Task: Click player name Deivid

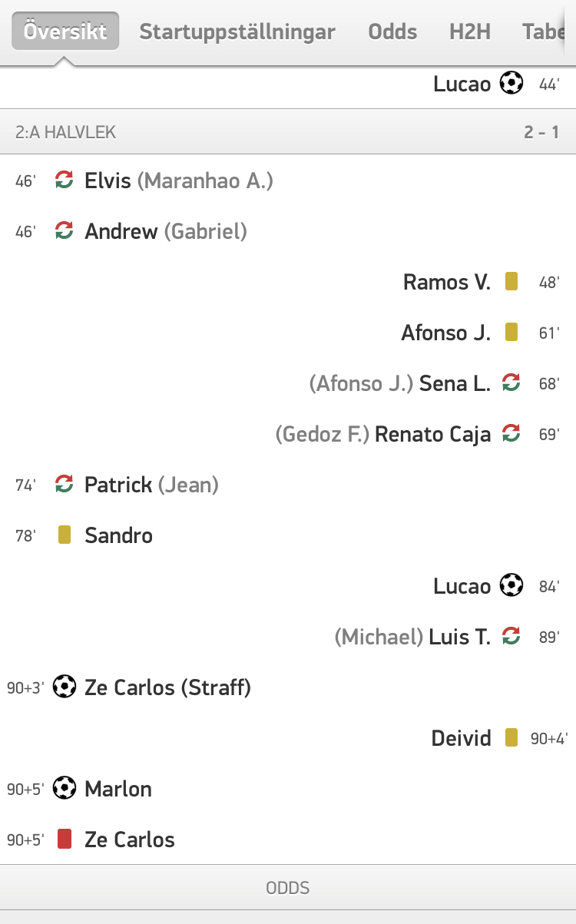Action: pos(461,738)
